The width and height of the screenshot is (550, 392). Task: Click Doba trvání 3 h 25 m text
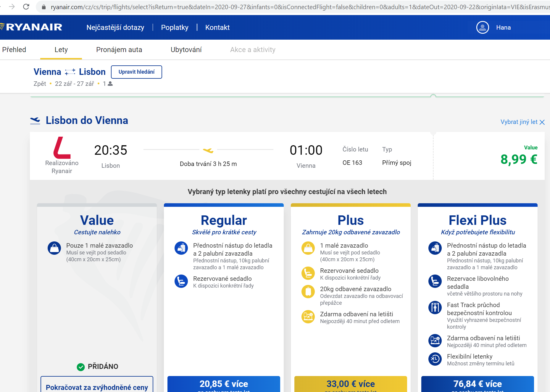tap(208, 164)
